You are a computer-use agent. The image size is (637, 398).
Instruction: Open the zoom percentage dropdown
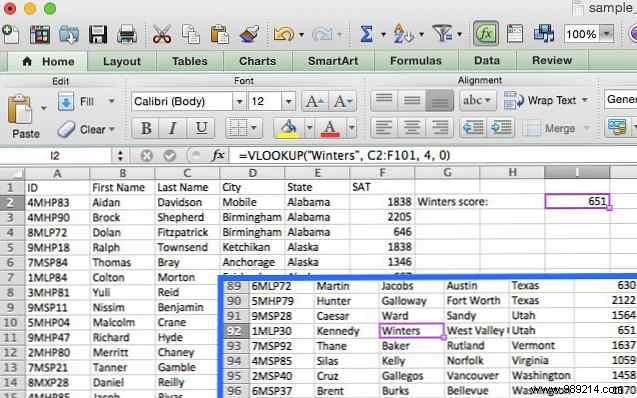pos(606,34)
